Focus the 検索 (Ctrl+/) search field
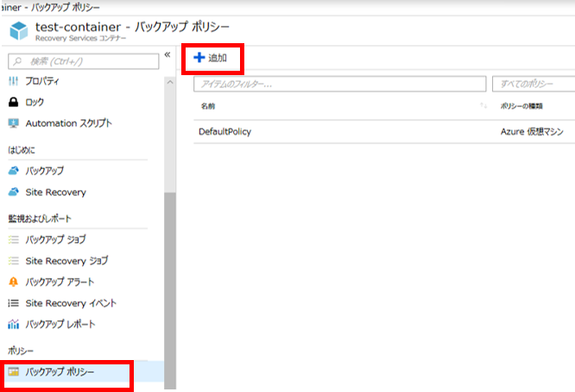 tap(84, 61)
